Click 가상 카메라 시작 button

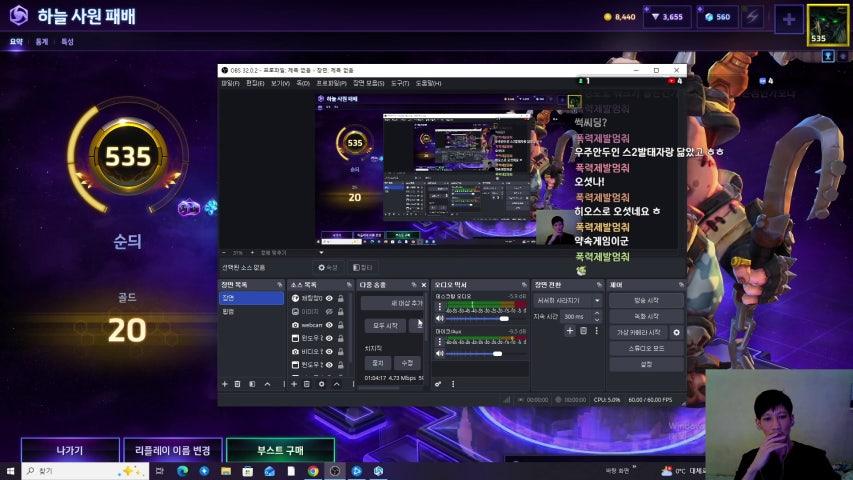pyautogui.click(x=639, y=333)
